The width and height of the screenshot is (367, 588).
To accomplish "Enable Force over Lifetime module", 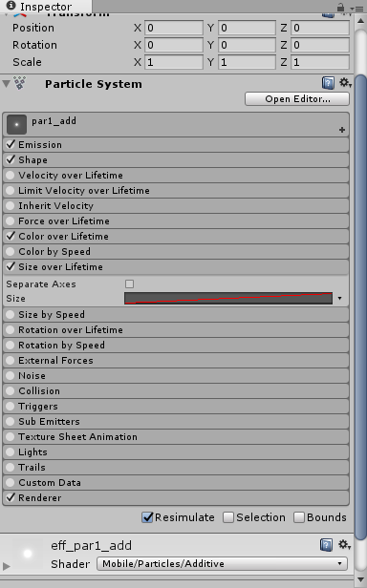I will pyautogui.click(x=11, y=220).
